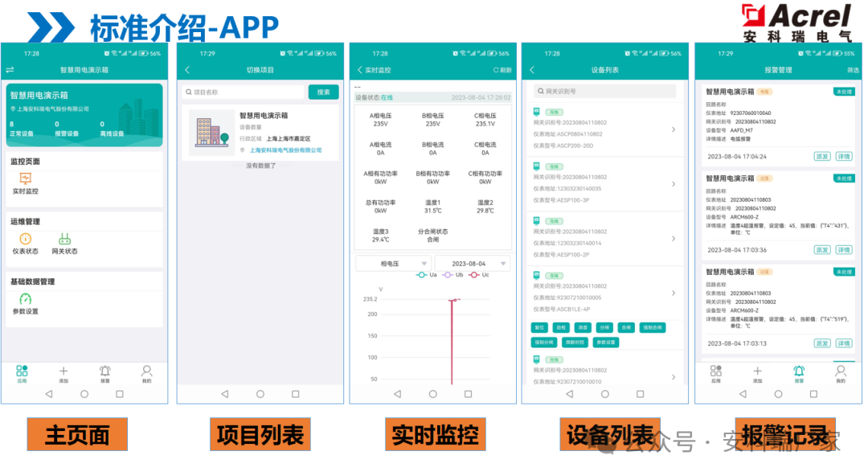The image size is (868, 476).
Task: Tap back arrow on 切换项目 screen
Action: 187,70
